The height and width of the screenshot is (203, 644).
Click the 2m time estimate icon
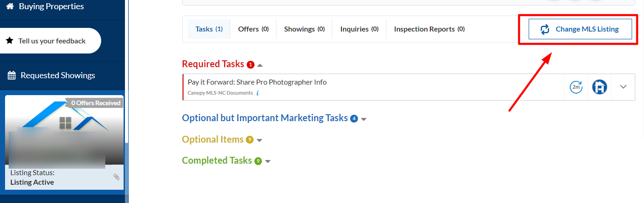point(576,87)
